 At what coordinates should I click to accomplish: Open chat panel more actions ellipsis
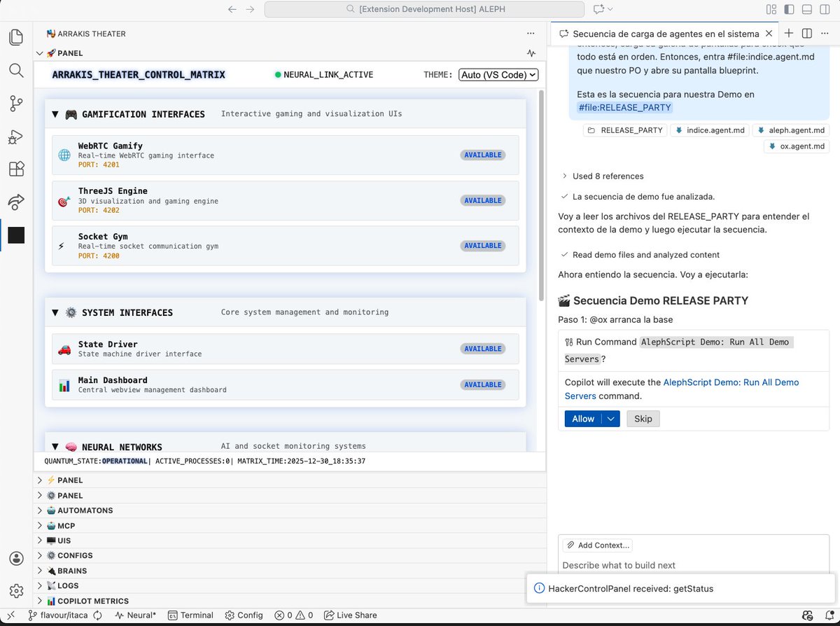[825, 33]
